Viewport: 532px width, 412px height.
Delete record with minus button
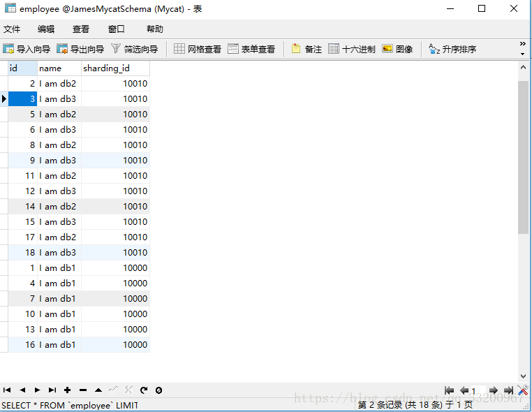pos(83,390)
